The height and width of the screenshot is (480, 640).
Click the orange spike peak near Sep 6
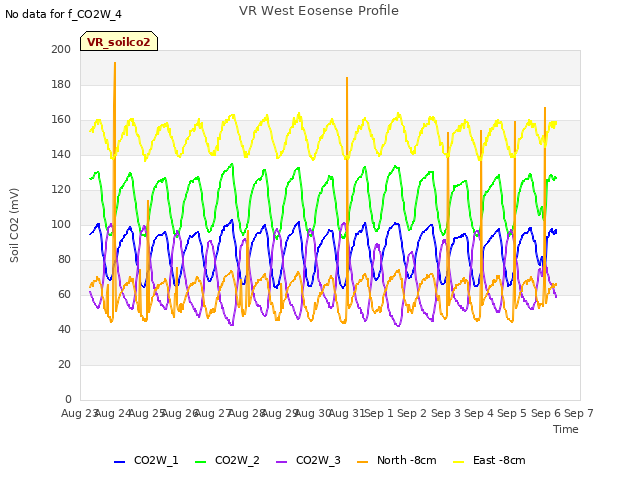545,108
